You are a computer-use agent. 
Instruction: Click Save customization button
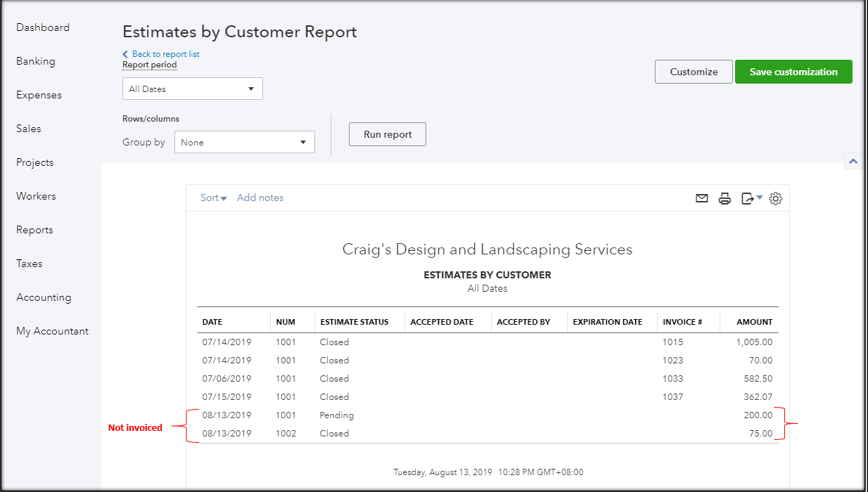point(793,72)
